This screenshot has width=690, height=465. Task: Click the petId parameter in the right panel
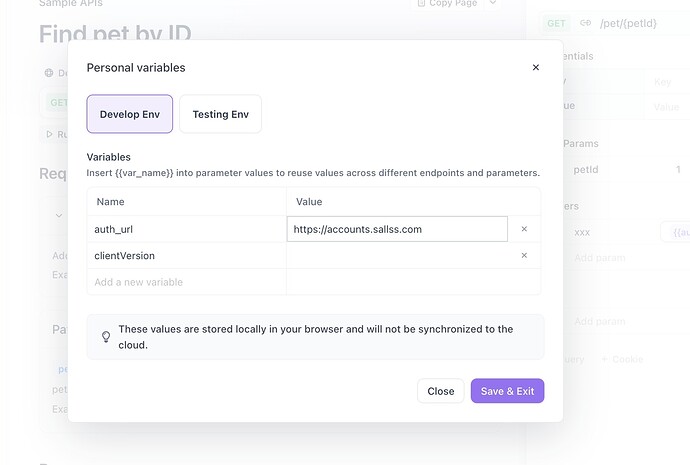(x=586, y=170)
